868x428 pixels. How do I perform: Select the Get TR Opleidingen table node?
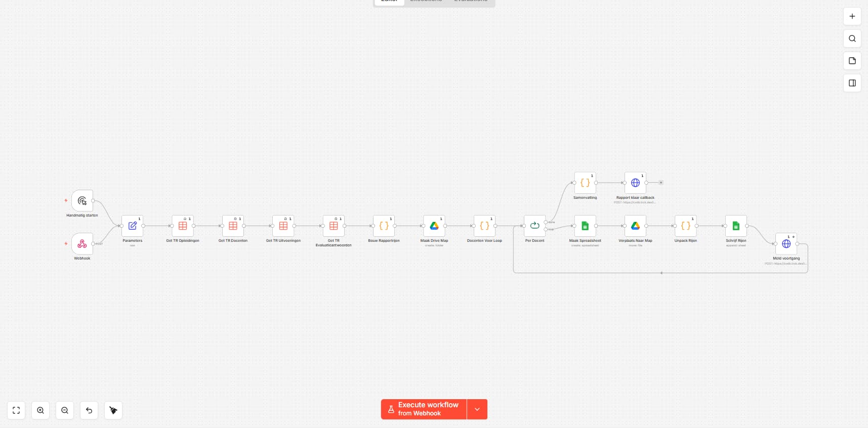tap(183, 226)
